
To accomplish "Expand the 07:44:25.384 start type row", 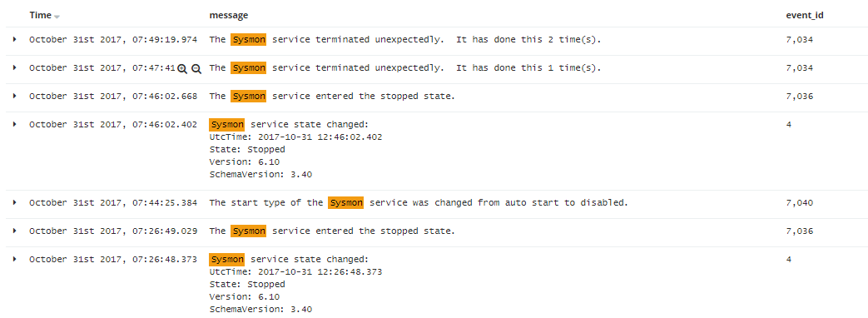I will [15, 203].
